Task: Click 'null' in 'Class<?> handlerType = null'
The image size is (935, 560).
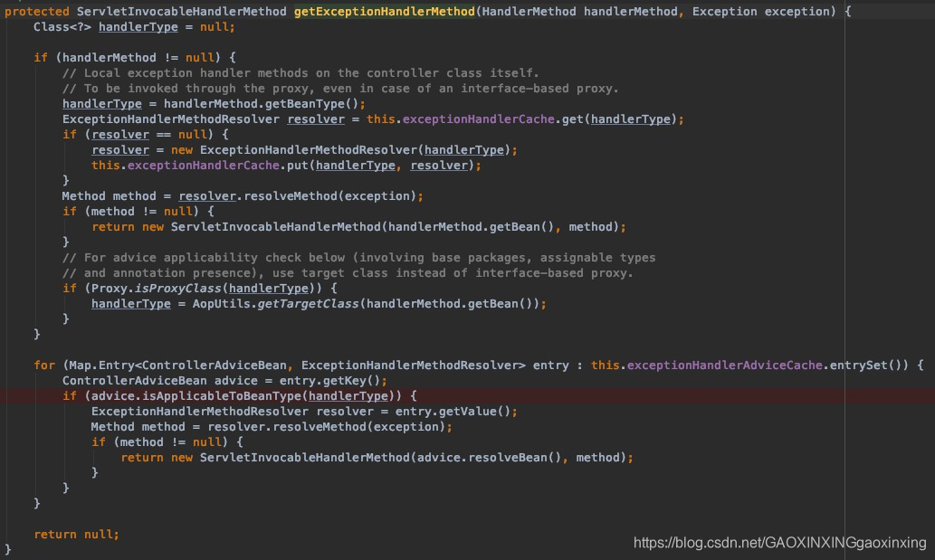Action: click(215, 27)
